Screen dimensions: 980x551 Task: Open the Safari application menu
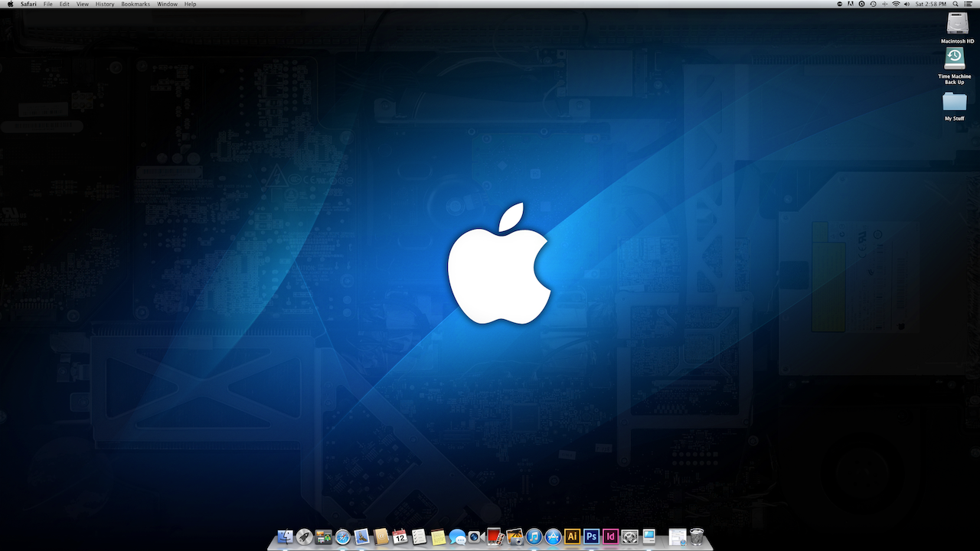29,4
